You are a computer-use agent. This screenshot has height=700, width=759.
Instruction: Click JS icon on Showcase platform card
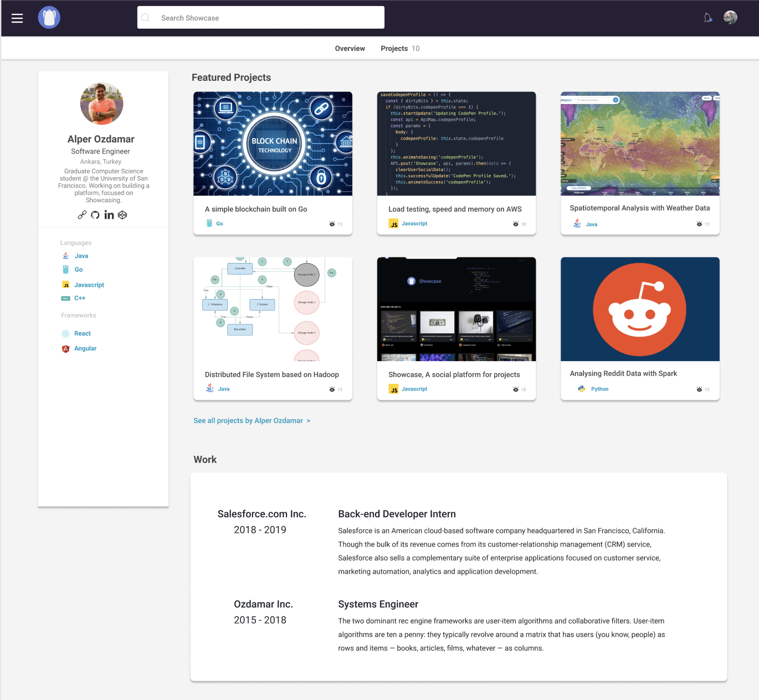[x=393, y=389]
